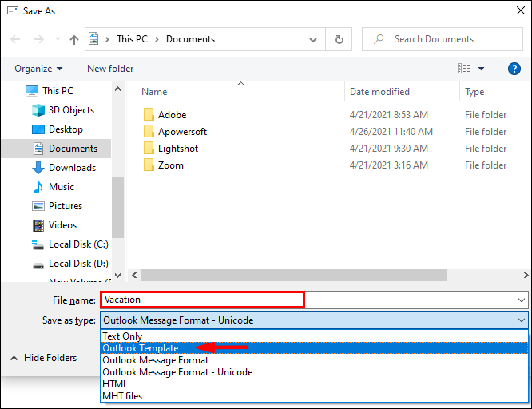Select HTML file type option
The height and width of the screenshot is (409, 532).
click(115, 384)
